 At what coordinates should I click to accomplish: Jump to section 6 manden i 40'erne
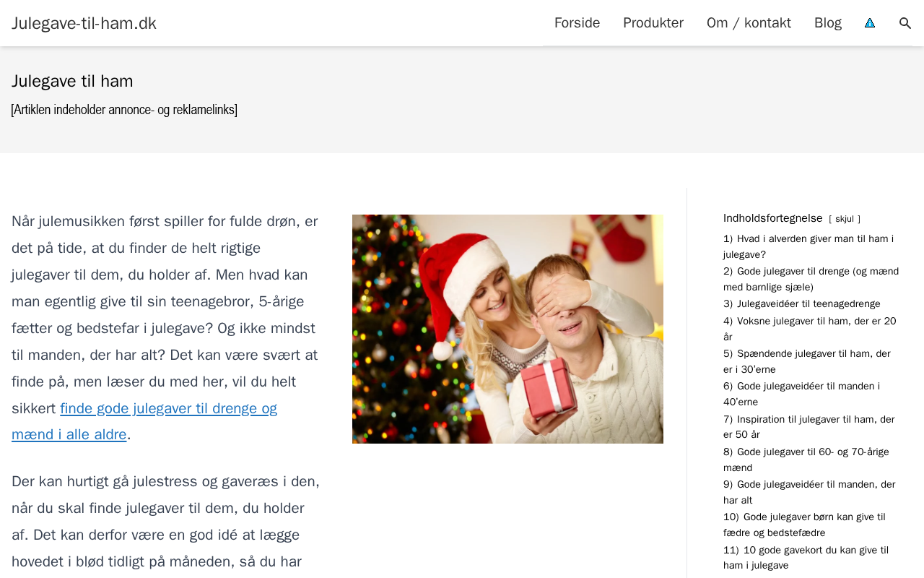[801, 394]
